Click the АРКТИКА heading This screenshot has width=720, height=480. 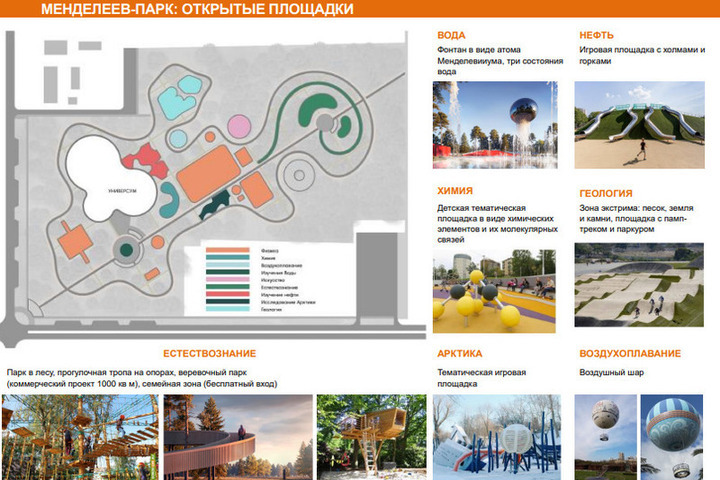(x=460, y=354)
